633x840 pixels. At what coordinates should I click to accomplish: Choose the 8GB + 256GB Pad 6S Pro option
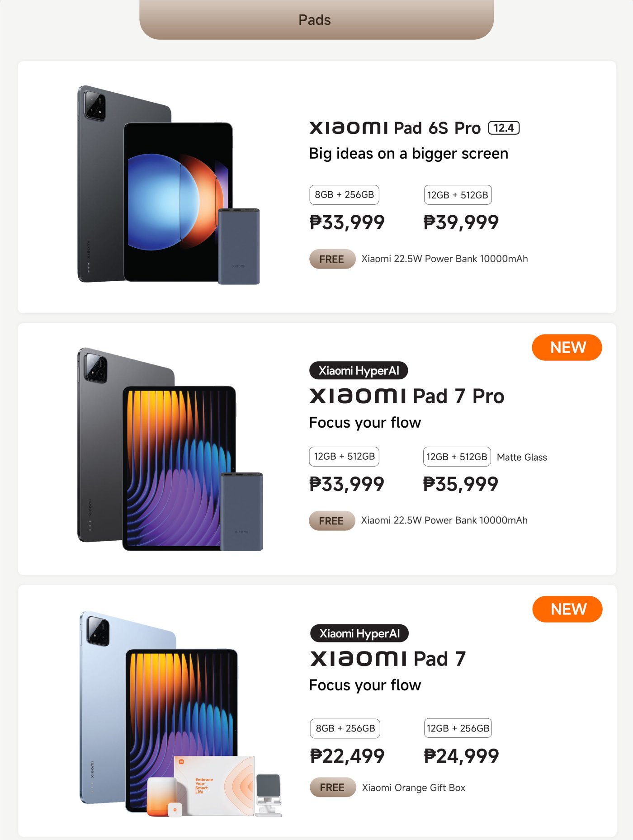pos(344,195)
